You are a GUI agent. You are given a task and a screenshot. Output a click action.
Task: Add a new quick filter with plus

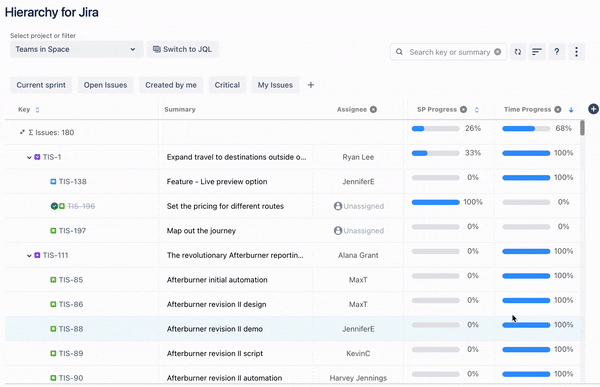click(311, 85)
